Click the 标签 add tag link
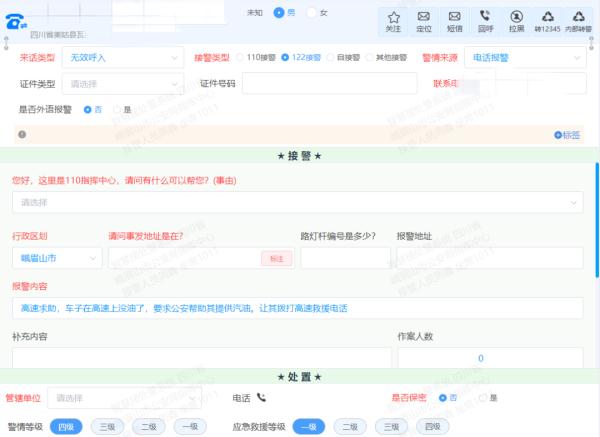 (x=567, y=134)
